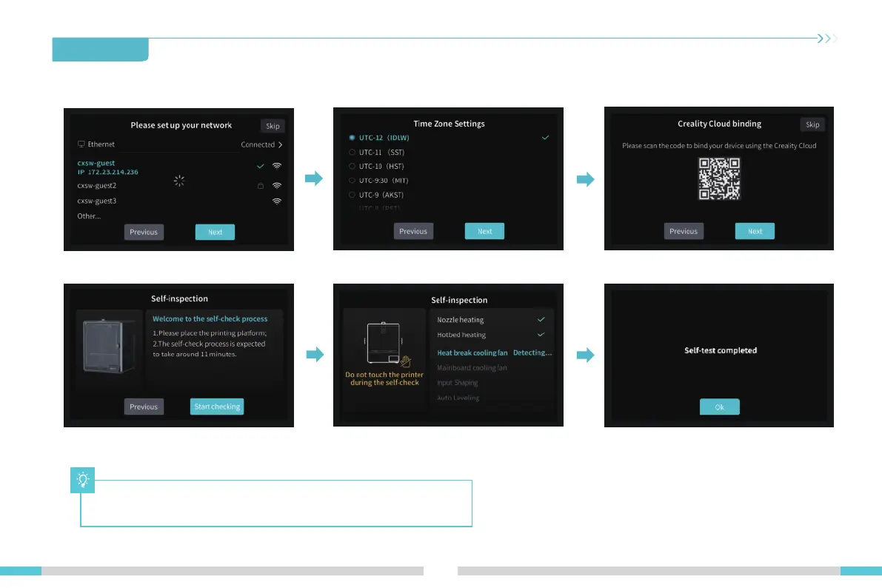Click Next on the network setup screen
The image size is (882, 588).
coord(215,232)
